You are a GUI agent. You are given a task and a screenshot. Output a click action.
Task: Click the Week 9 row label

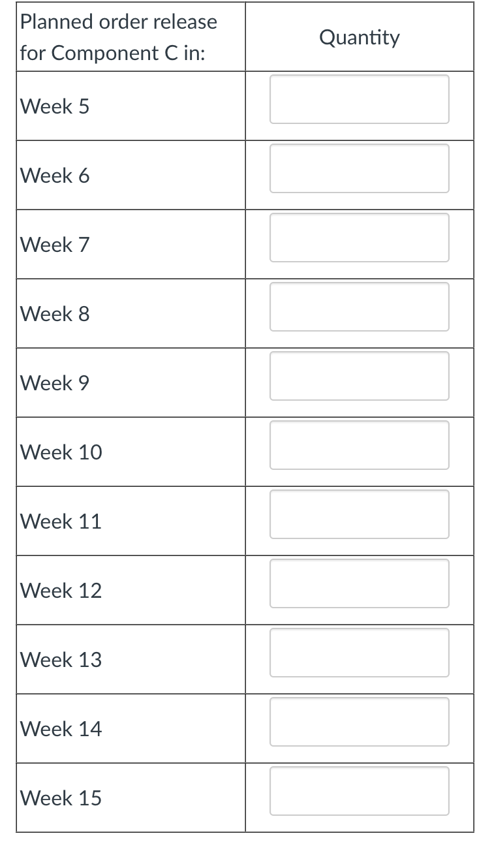pyautogui.click(x=54, y=383)
